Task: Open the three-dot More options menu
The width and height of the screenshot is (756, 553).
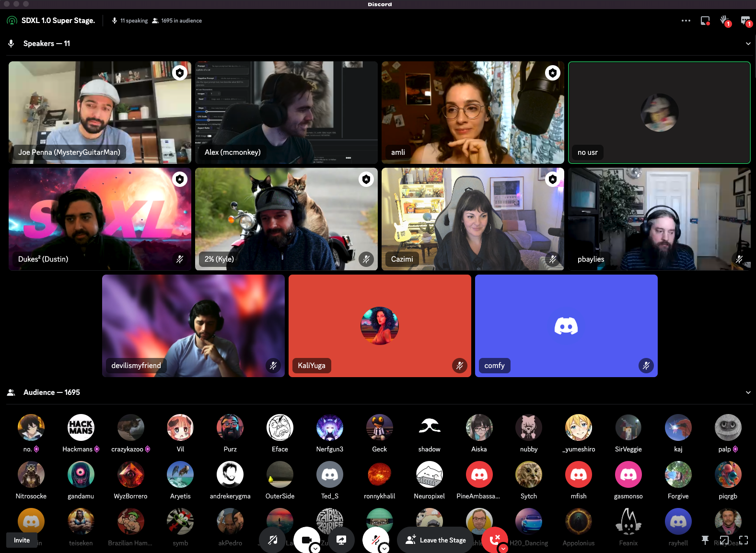Action: 686,21
